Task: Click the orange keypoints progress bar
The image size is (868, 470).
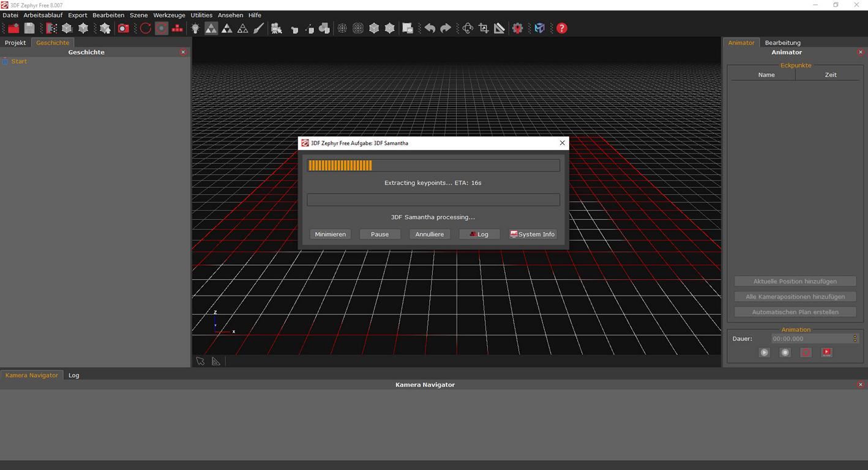Action: 433,165
